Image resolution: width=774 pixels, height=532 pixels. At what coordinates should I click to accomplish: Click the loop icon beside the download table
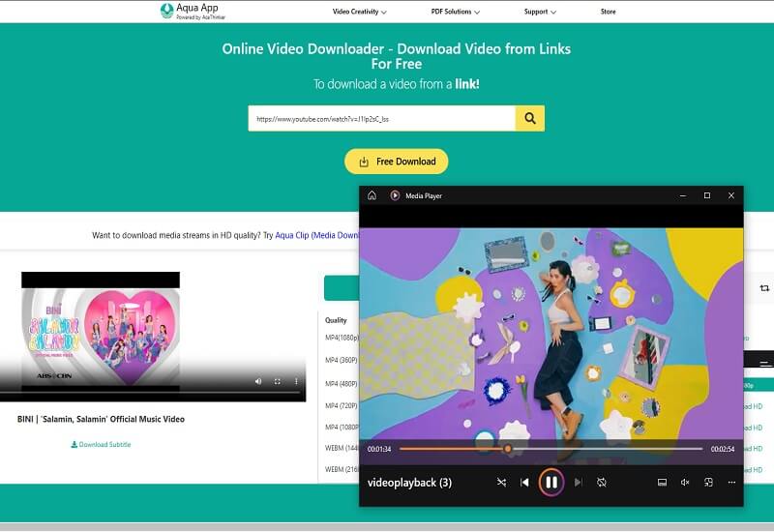(x=764, y=287)
